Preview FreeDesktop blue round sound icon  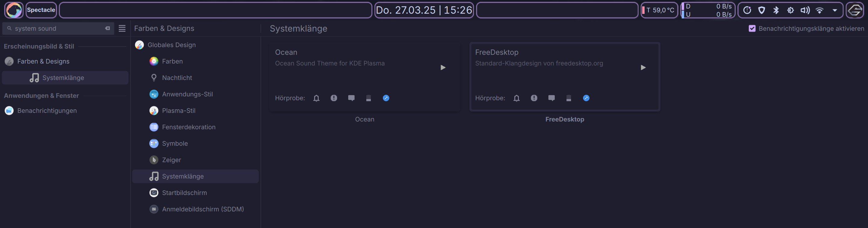coord(586,98)
